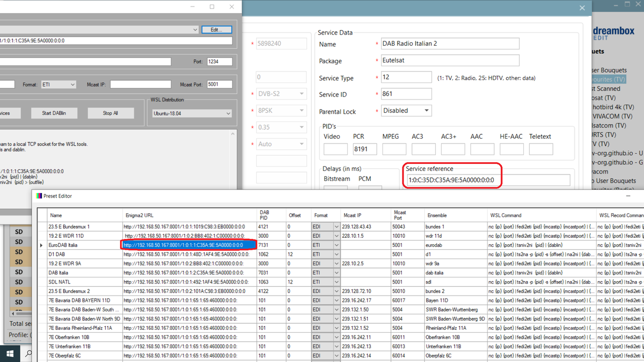Click Ensemble cell eurodab
Screen dimensions: 644x362
point(455,245)
